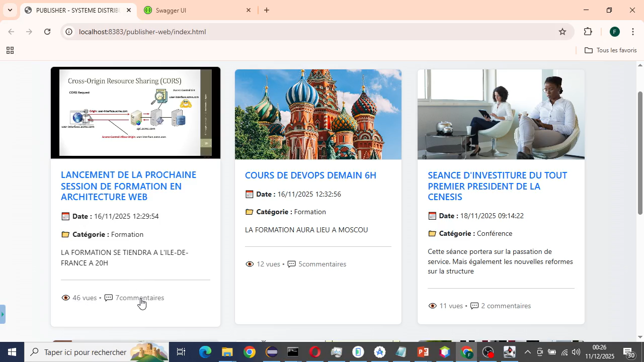Open the browser Extensions puzzle icon
The width and height of the screenshot is (644, 362).
[588, 31]
